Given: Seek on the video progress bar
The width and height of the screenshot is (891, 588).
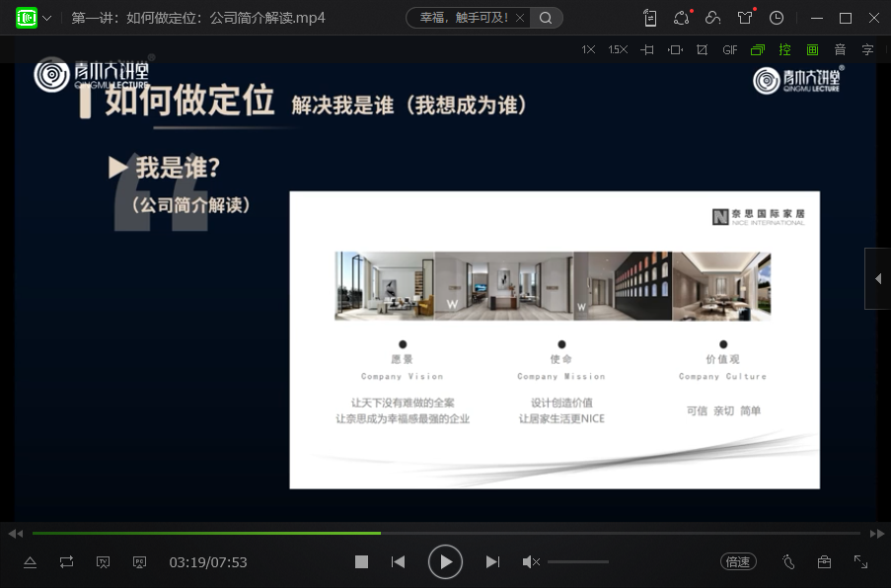Looking at the screenshot, I should tap(446, 533).
